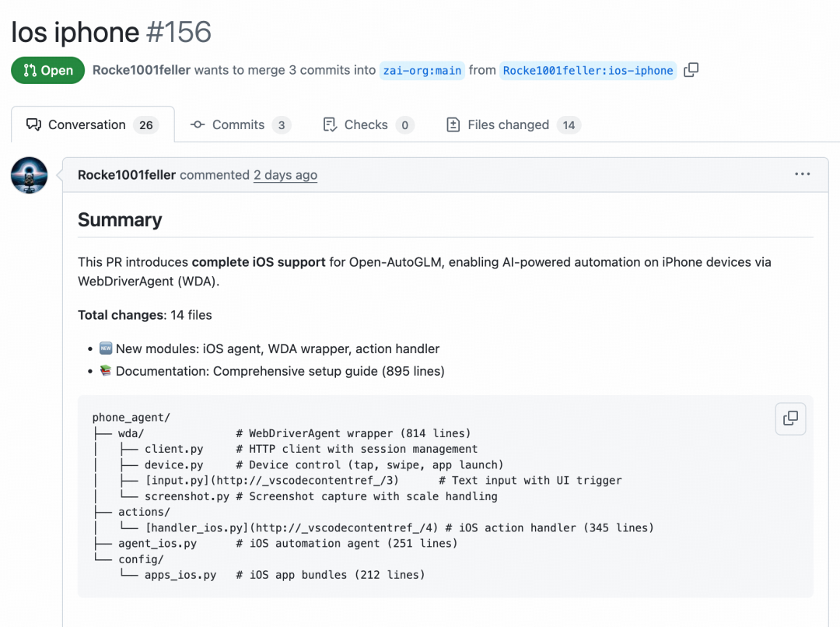840x627 pixels.
Task: Click the 'actions/' folder line
Action: point(131,512)
